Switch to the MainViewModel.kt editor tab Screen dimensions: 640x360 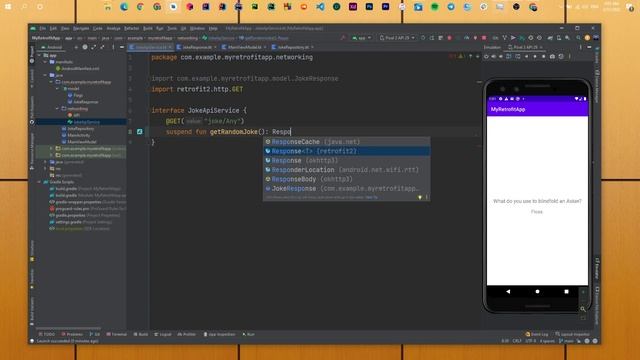click(244, 47)
